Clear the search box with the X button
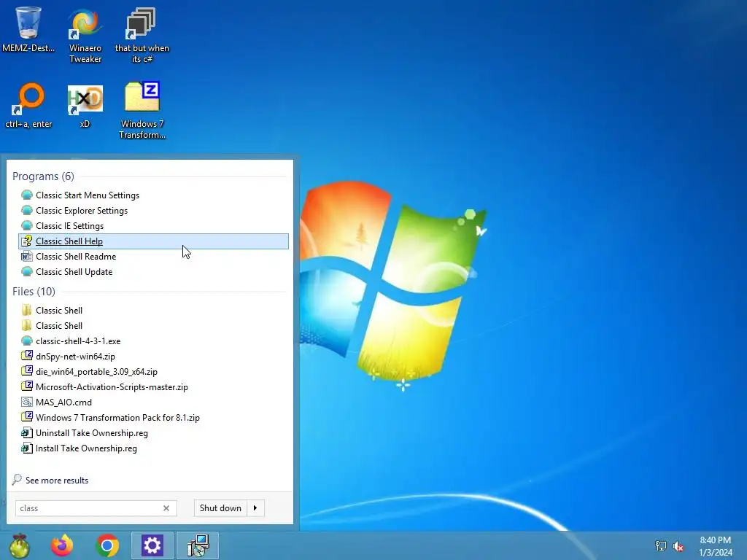 166,508
